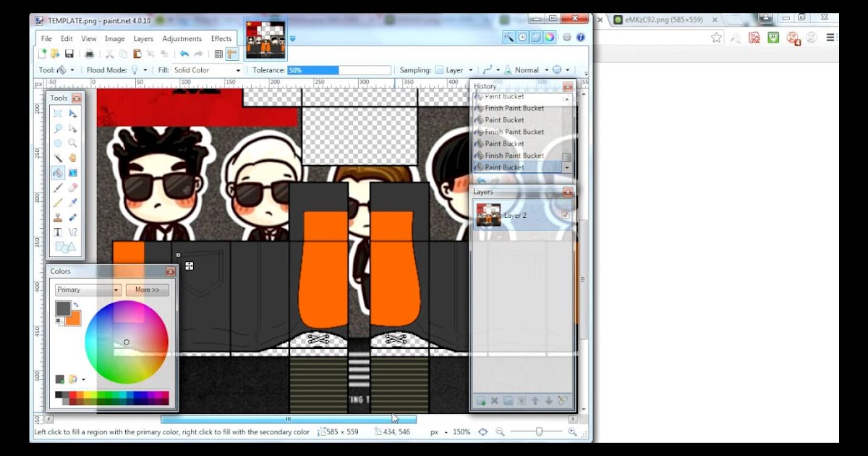The image size is (868, 456).
Task: Toggle the Colors window visibility button
Action: [550, 37]
